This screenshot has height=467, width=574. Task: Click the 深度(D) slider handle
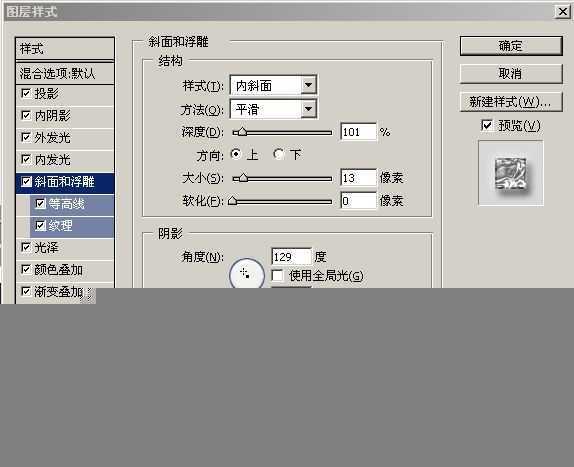tap(242, 132)
